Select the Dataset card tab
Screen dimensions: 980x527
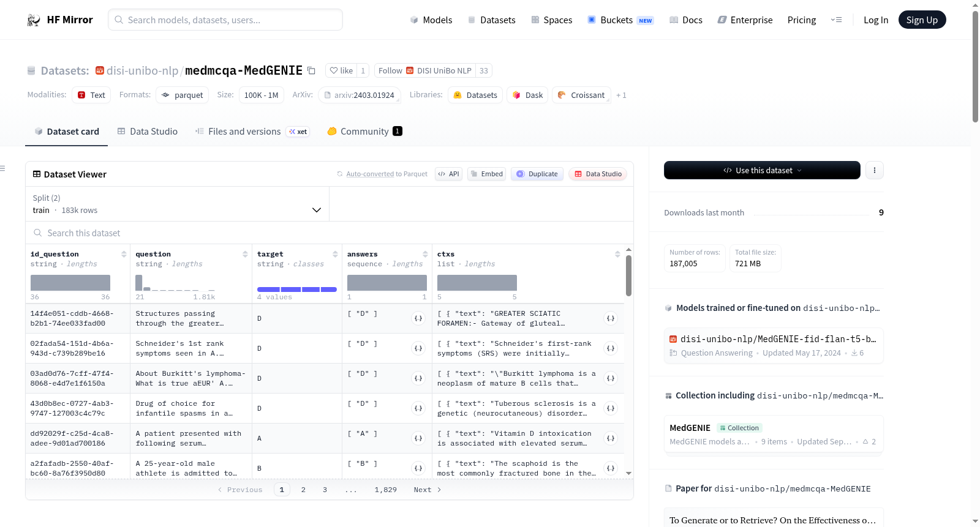coord(66,132)
